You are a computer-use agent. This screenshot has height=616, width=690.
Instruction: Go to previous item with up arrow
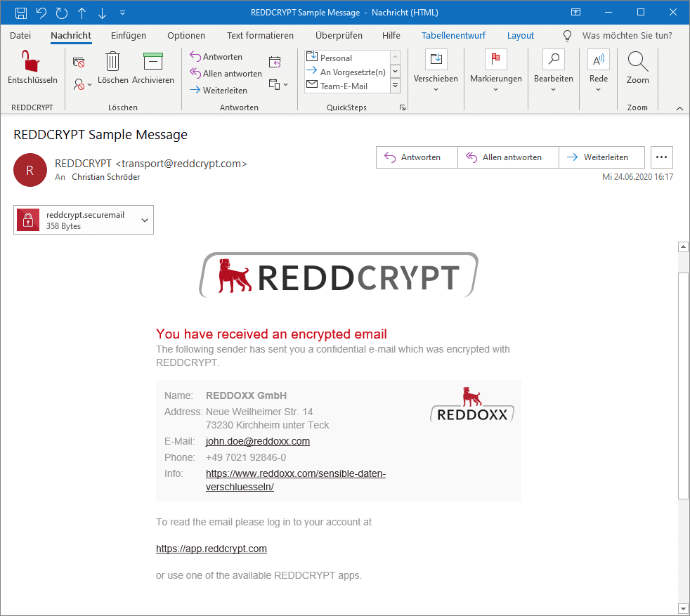click(82, 13)
